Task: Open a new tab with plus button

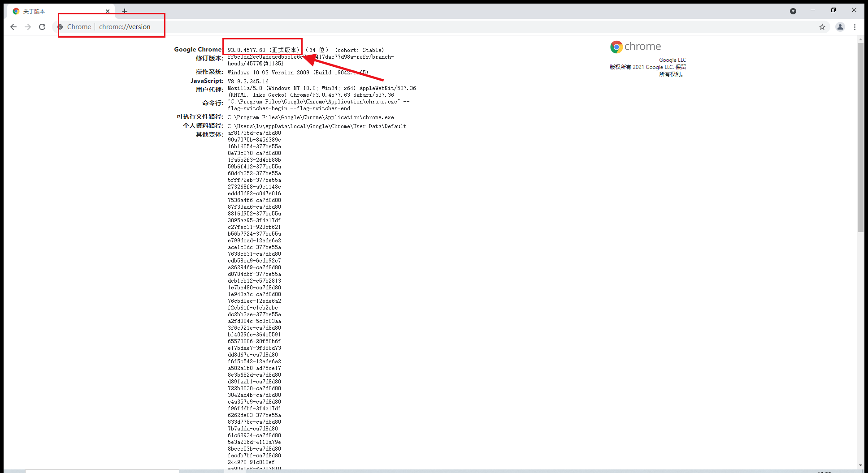Action: 125,11
